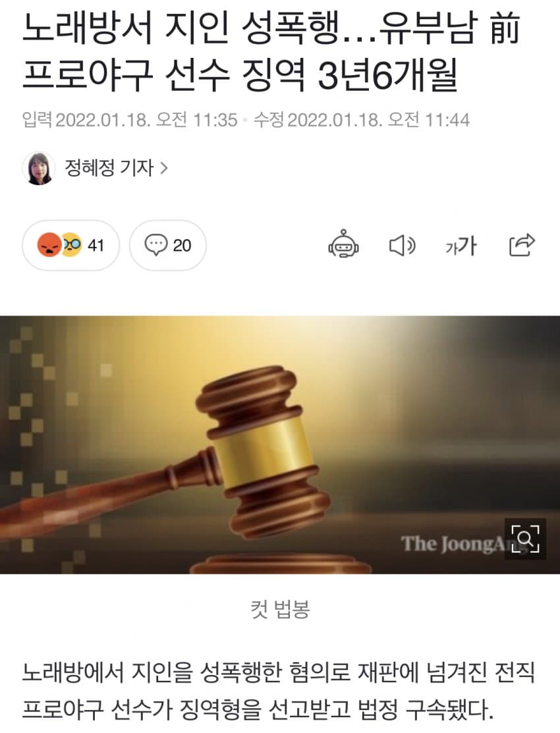Image resolution: width=560 pixels, height=733 pixels.
Task: Enlarge image with the magnifier icon
Action: [525, 539]
